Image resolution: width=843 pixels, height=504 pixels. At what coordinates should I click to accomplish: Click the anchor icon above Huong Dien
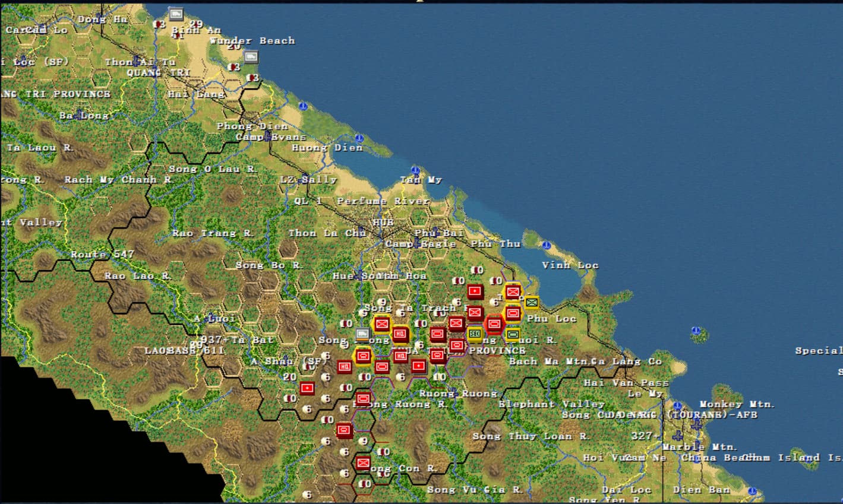(359, 138)
